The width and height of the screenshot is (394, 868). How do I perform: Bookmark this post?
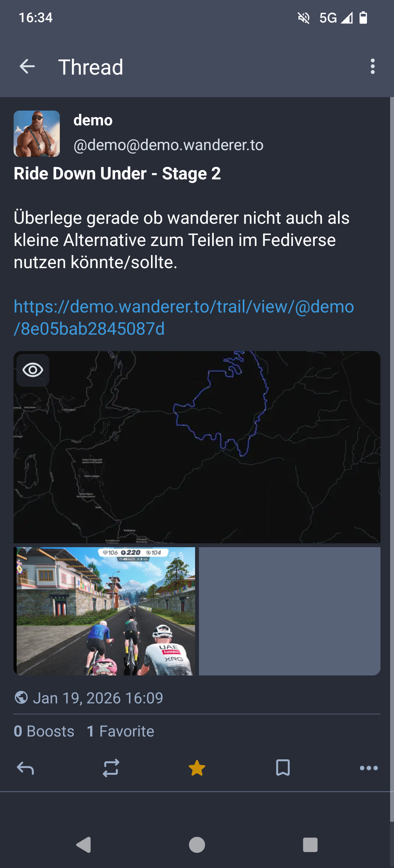pos(283,768)
